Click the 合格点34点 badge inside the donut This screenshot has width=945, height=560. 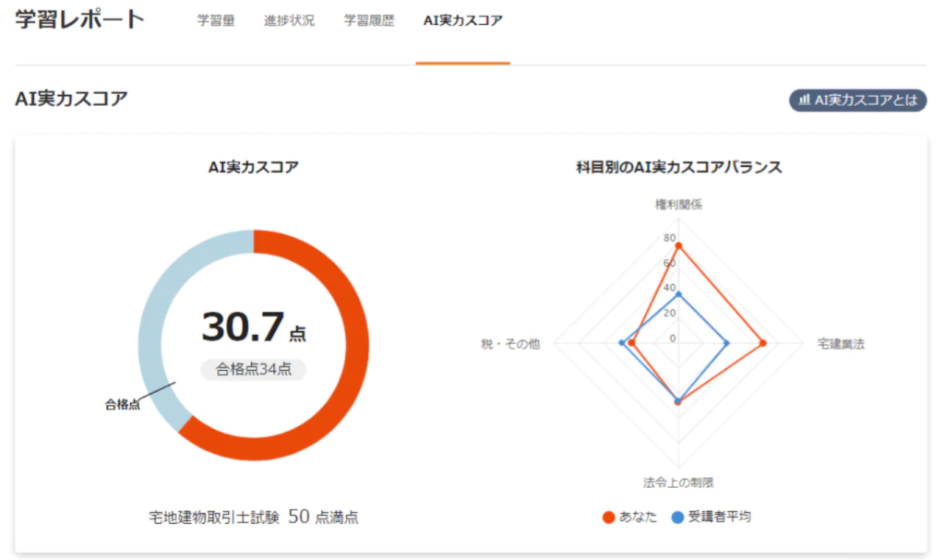254,369
